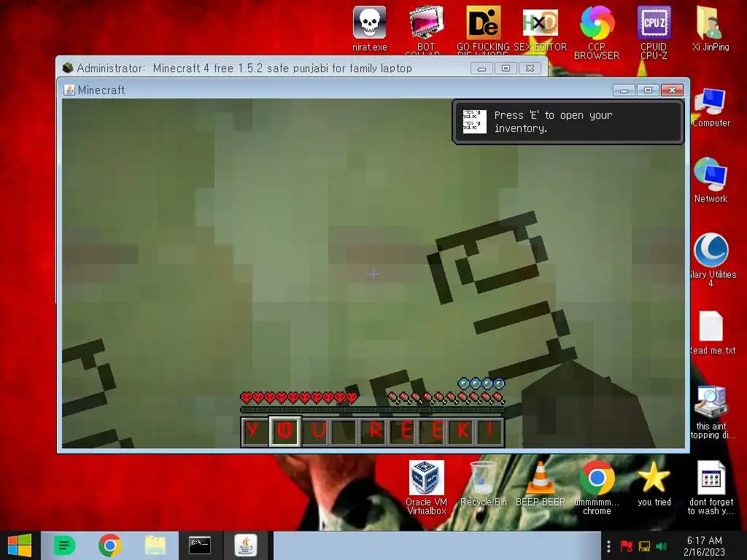
Task: Click the Administrator console window title bar
Action: coord(267,68)
